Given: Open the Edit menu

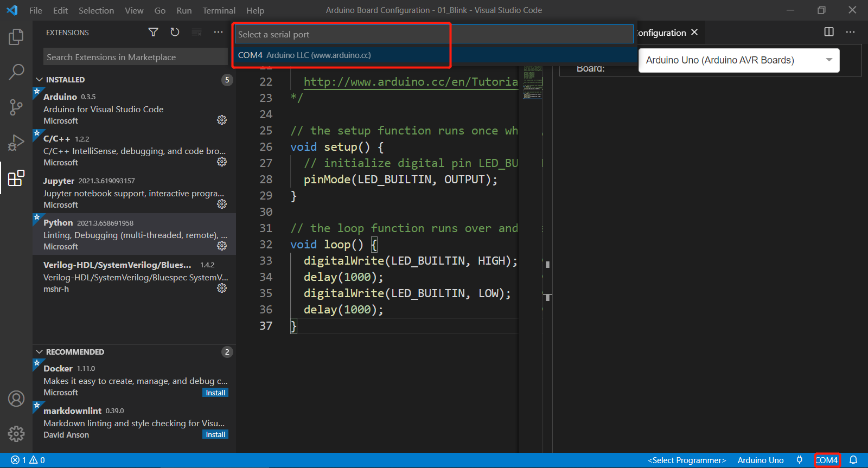Looking at the screenshot, I should click(x=61, y=10).
